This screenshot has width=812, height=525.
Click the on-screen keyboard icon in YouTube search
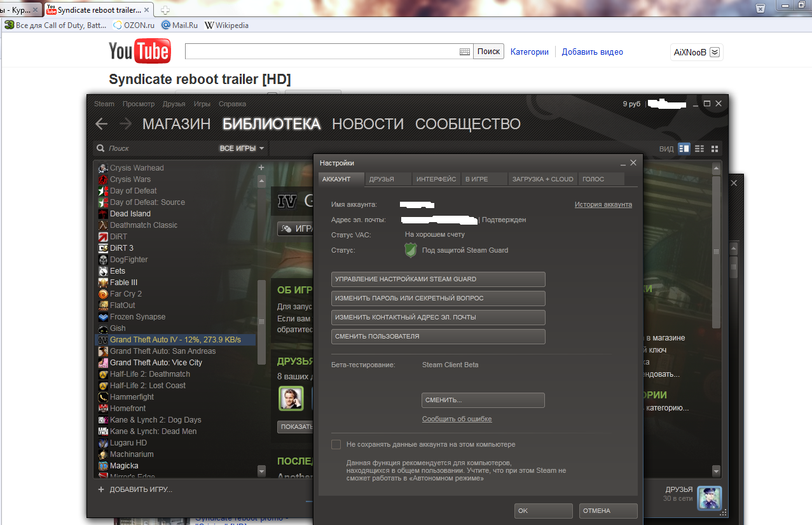(465, 52)
